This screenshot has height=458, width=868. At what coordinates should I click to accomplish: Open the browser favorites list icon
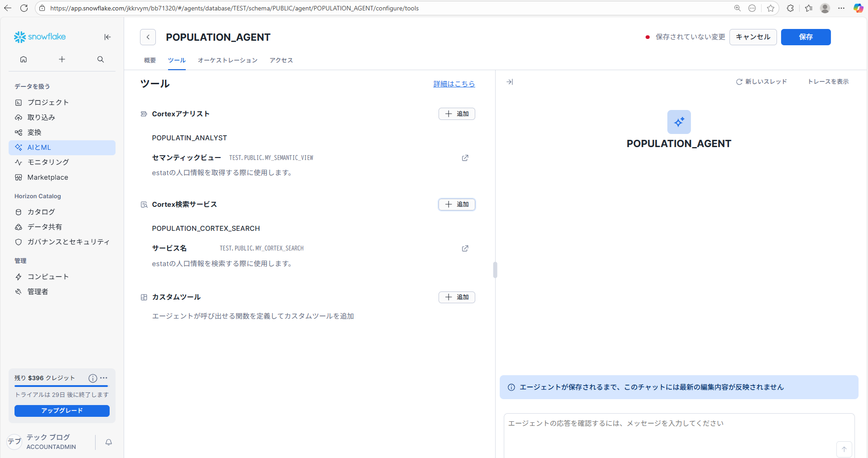coord(809,8)
